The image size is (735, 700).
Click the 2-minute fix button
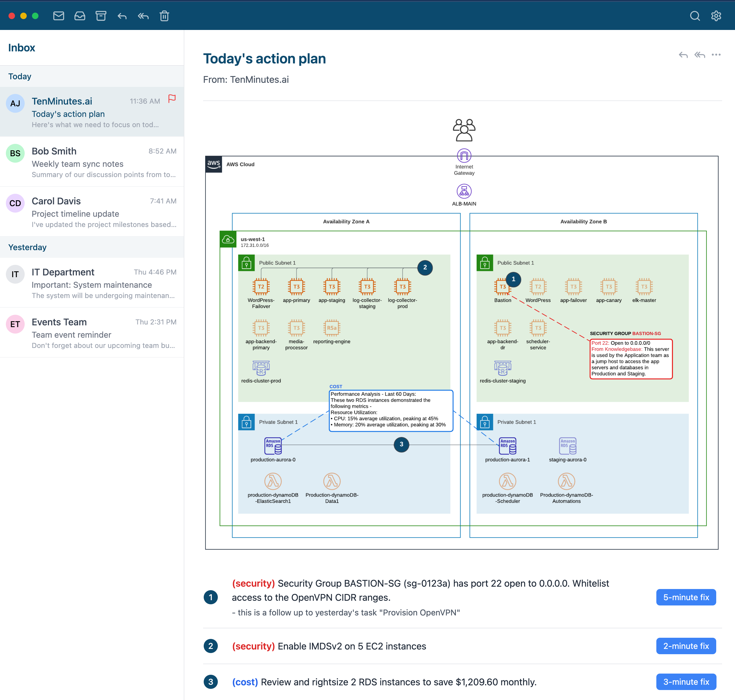(686, 646)
